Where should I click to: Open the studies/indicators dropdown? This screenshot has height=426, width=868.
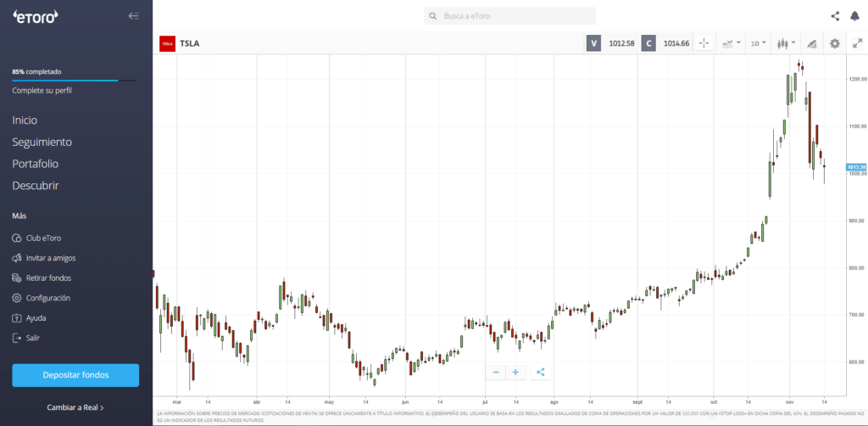coord(731,43)
